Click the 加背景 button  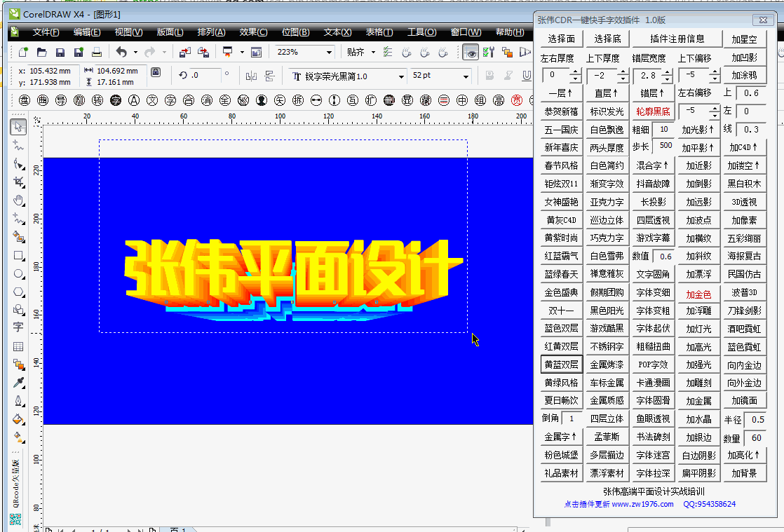tap(744, 473)
